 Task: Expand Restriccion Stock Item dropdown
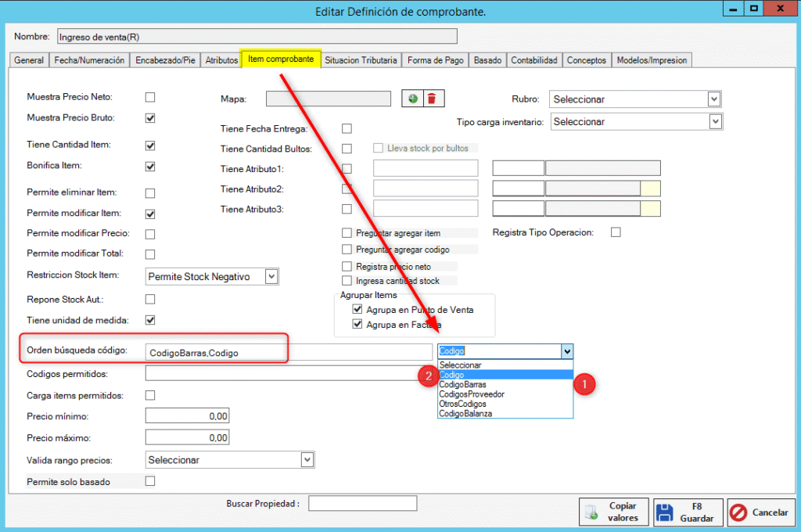click(x=271, y=276)
